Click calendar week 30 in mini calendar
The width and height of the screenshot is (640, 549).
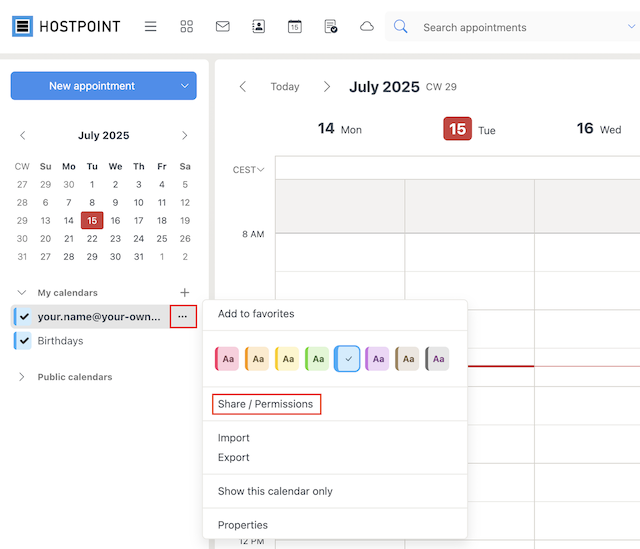[22, 238]
